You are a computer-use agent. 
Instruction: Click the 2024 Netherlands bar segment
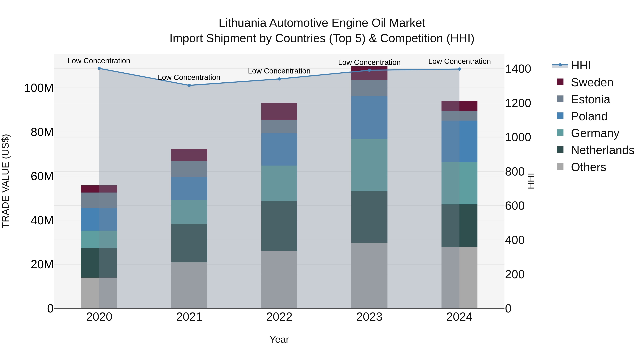(460, 226)
